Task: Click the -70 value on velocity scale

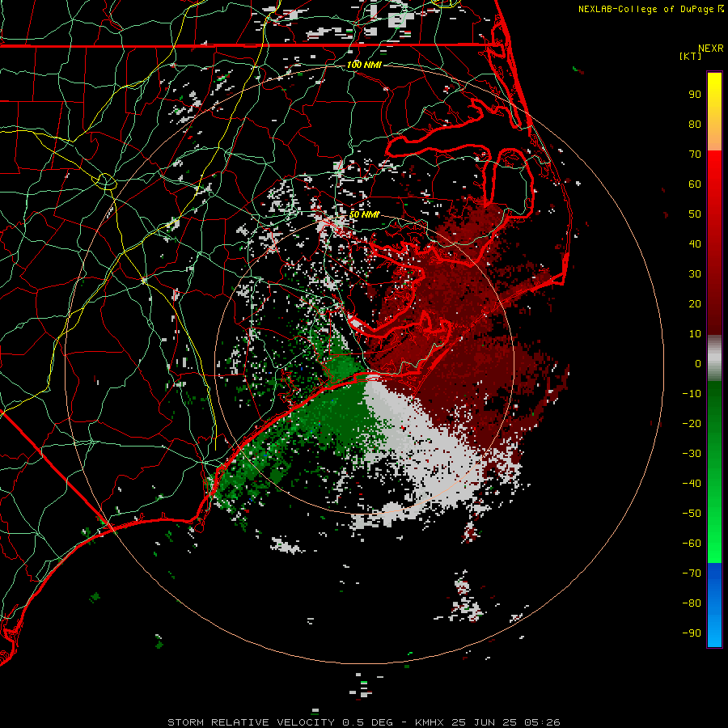Action: tap(692, 574)
